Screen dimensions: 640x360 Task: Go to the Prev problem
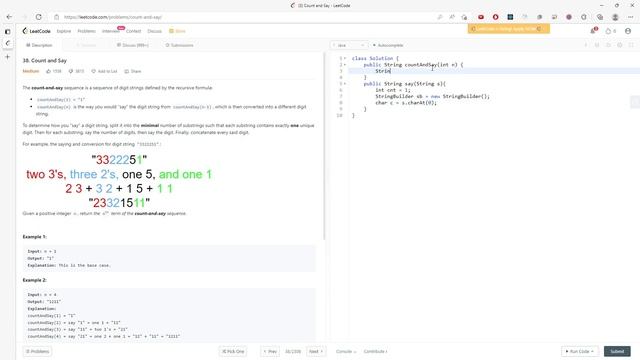click(x=270, y=351)
